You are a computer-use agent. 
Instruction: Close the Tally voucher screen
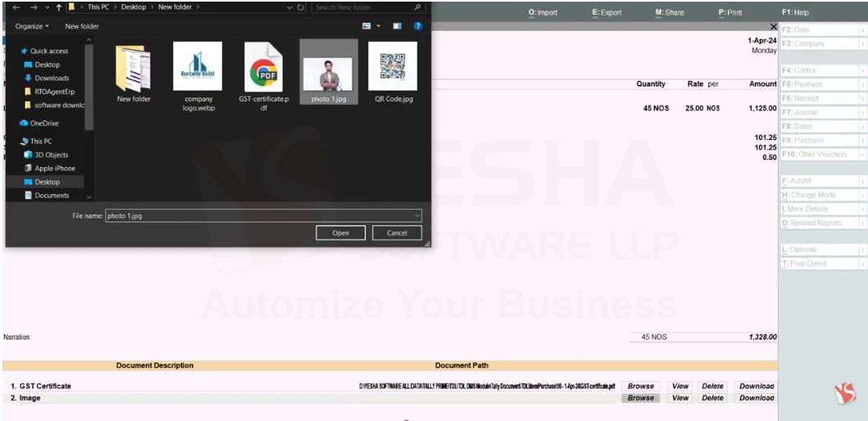(x=774, y=26)
